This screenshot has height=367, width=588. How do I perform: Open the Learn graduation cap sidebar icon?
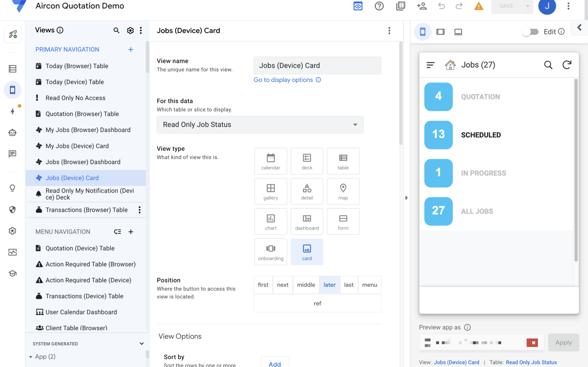pos(13,273)
